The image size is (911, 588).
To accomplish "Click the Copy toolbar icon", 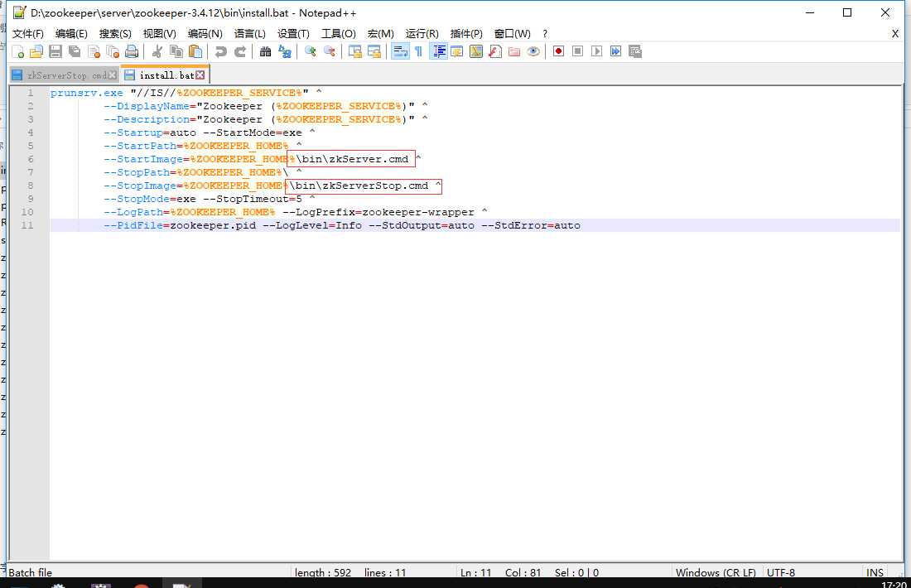I will coord(176,51).
